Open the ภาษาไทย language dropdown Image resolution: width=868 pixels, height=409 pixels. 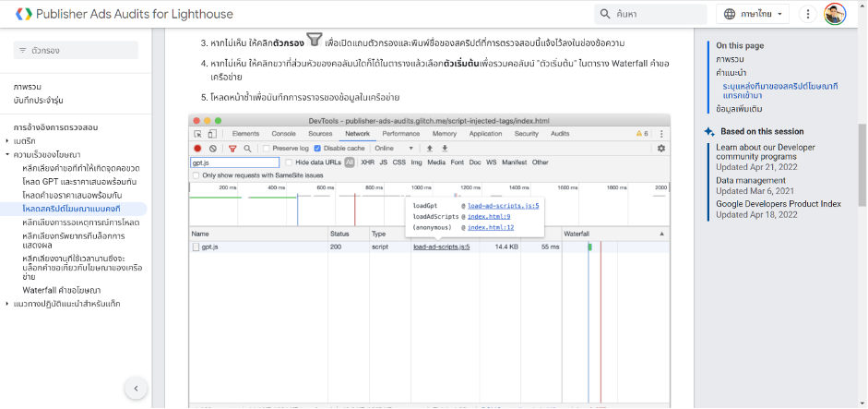click(754, 14)
